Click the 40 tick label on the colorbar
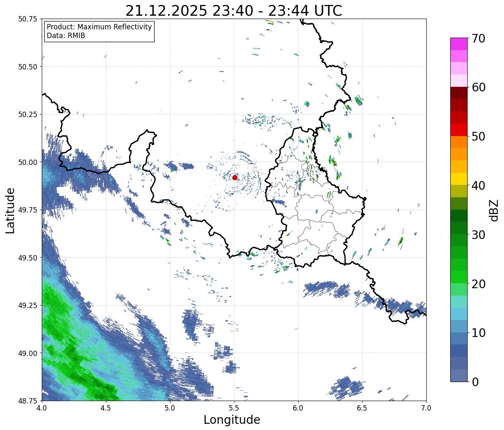 pyautogui.click(x=478, y=186)
